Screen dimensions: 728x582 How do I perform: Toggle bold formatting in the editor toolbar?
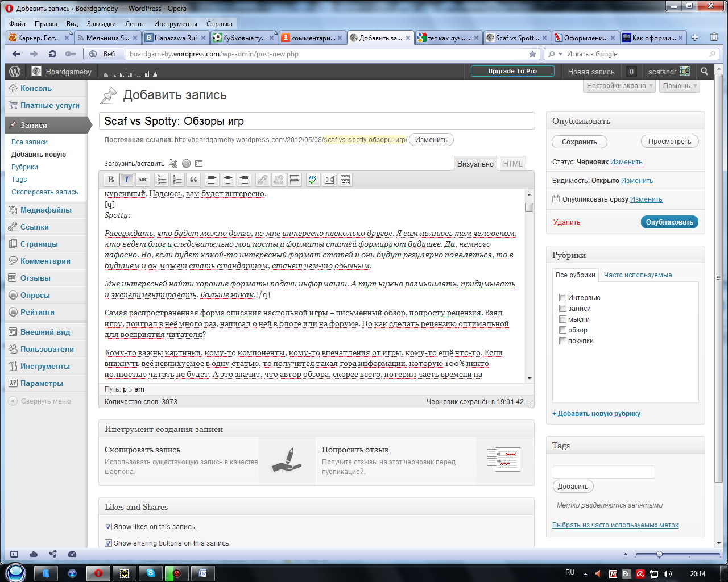coord(111,180)
